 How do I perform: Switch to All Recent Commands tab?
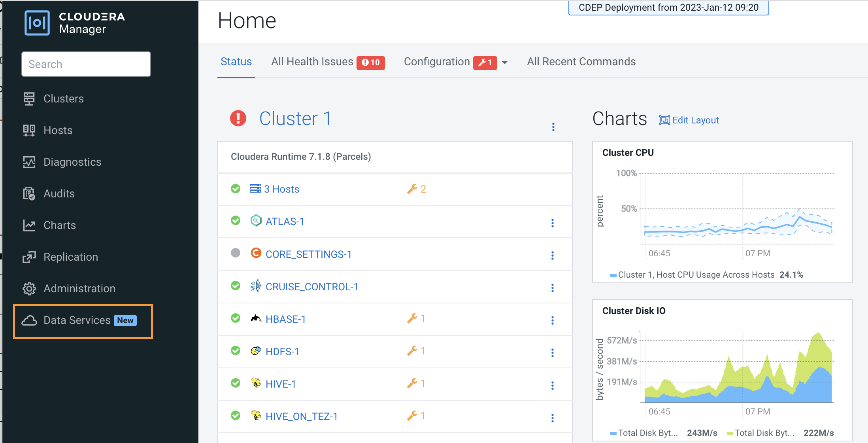click(581, 62)
